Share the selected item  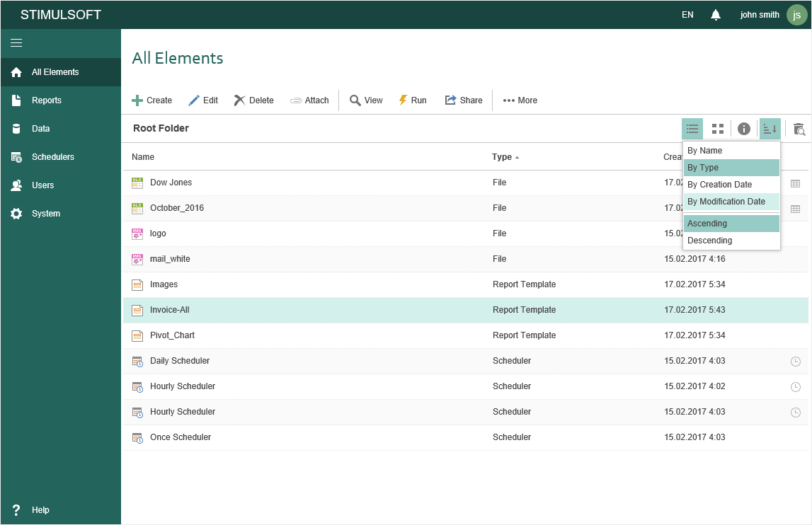pos(464,100)
